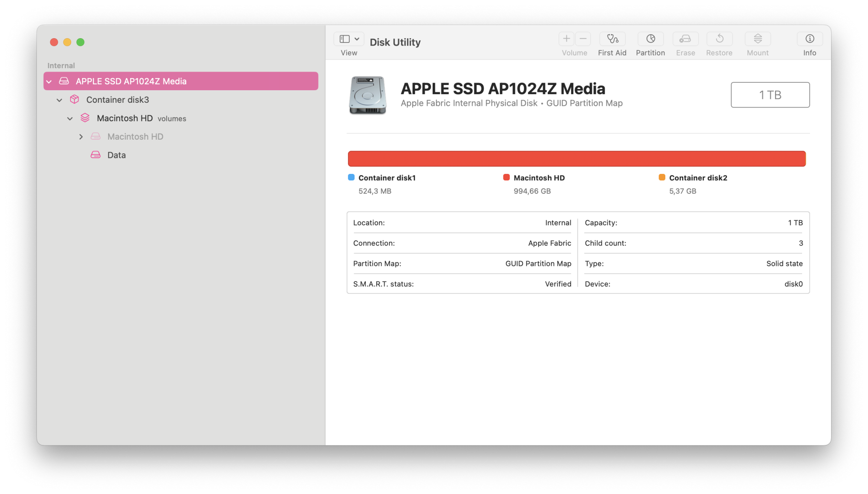868x494 pixels.
Task: Open the Partition pie chart tool
Action: (x=650, y=39)
